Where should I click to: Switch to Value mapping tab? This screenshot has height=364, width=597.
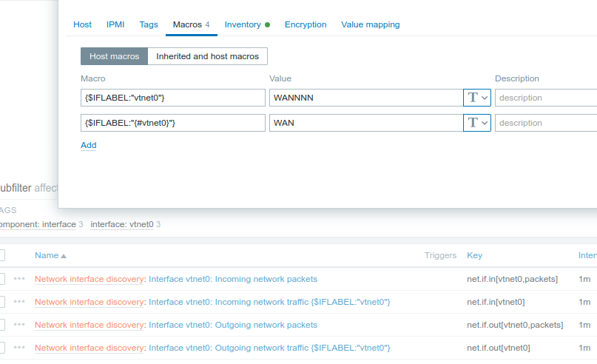pos(371,24)
